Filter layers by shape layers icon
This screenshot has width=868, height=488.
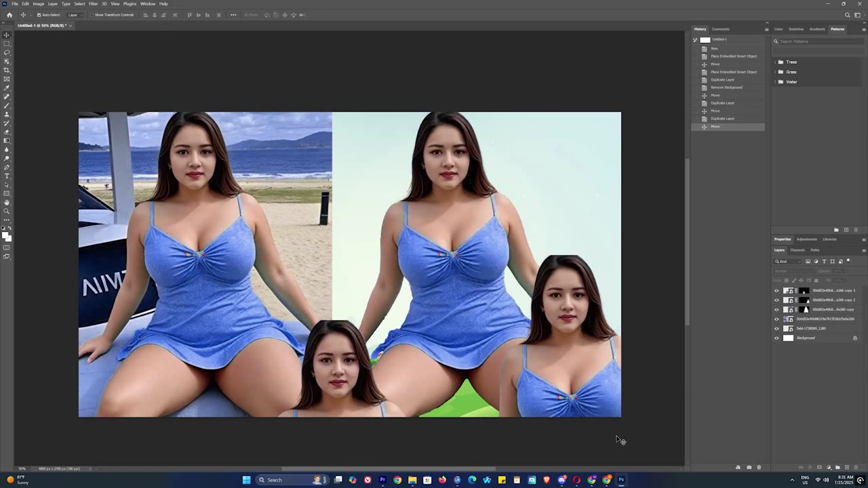832,262
